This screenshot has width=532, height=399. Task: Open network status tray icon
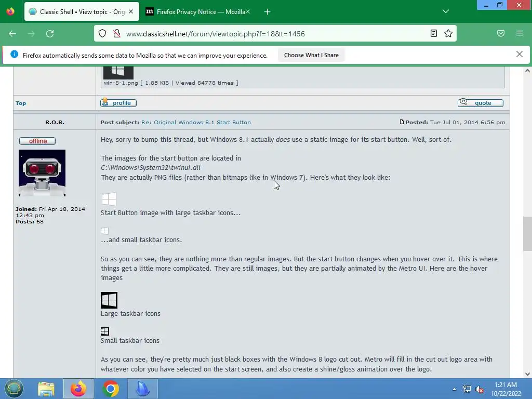[x=467, y=389]
